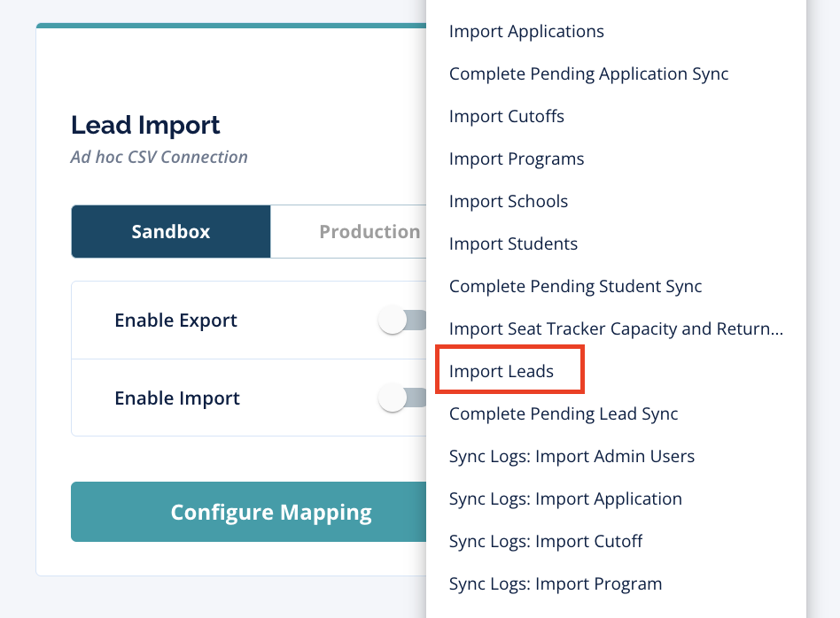The image size is (840, 618).
Task: Click the Enable Export label
Action: (x=175, y=321)
